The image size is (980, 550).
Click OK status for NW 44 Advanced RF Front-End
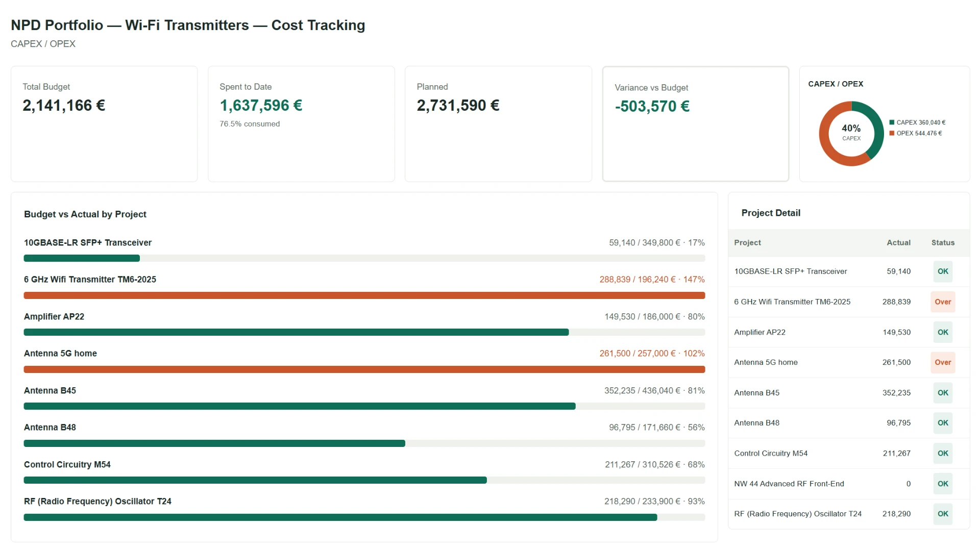coord(943,484)
